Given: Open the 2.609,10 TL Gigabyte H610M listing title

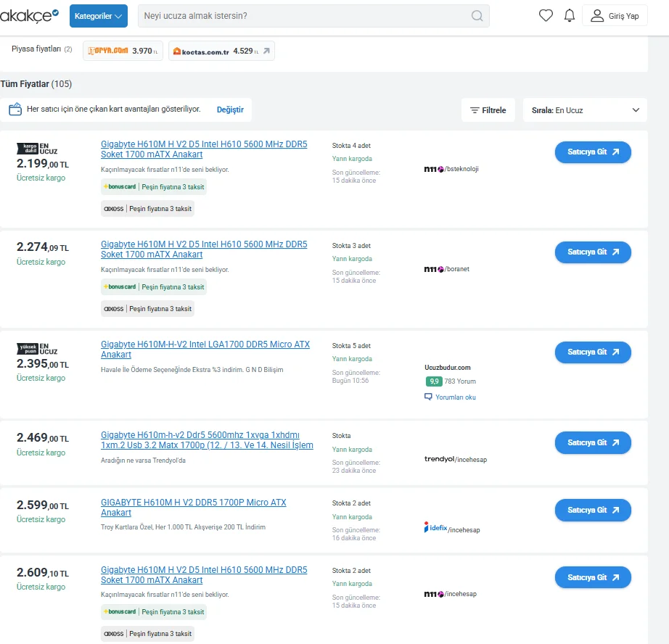Looking at the screenshot, I should click(204, 575).
